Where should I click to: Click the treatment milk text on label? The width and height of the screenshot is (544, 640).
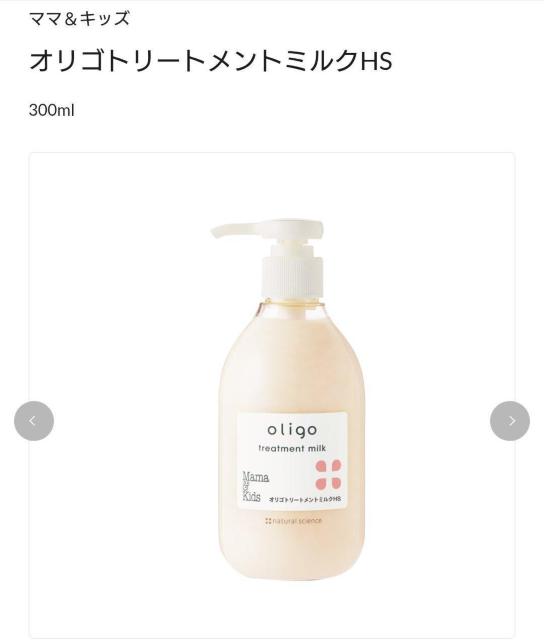[x=292, y=448]
